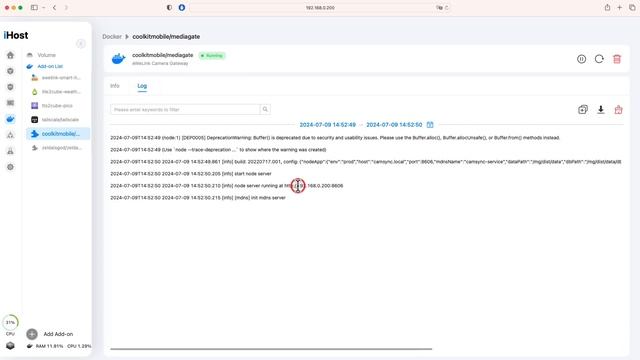Open the log date range calendar icon
This screenshot has height=360, width=640.
pos(430,124)
